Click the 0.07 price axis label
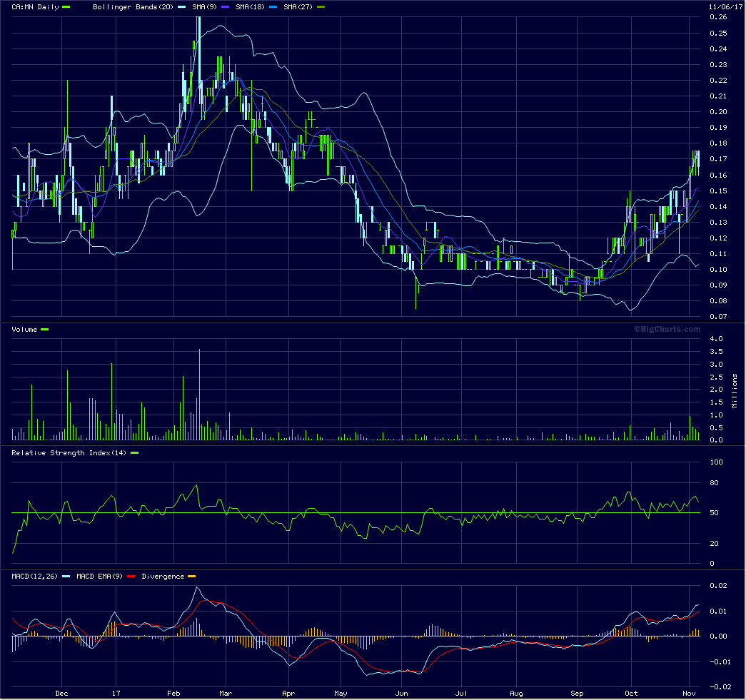Screen dimensions: 746x700 pyautogui.click(x=718, y=316)
